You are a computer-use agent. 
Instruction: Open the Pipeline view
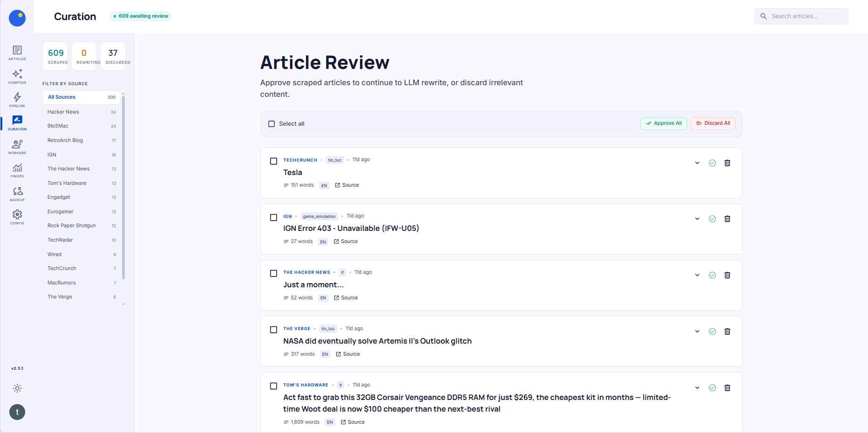click(17, 100)
